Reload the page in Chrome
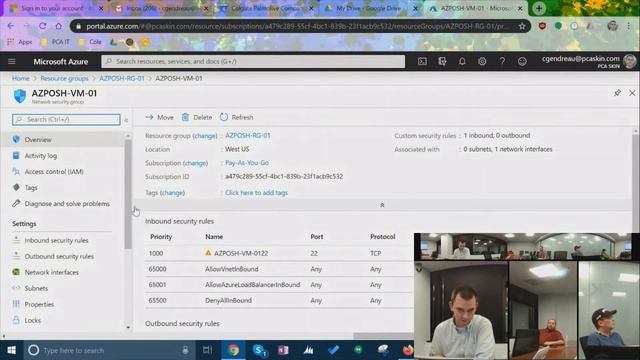This screenshot has width=640, height=360. pos(42,26)
